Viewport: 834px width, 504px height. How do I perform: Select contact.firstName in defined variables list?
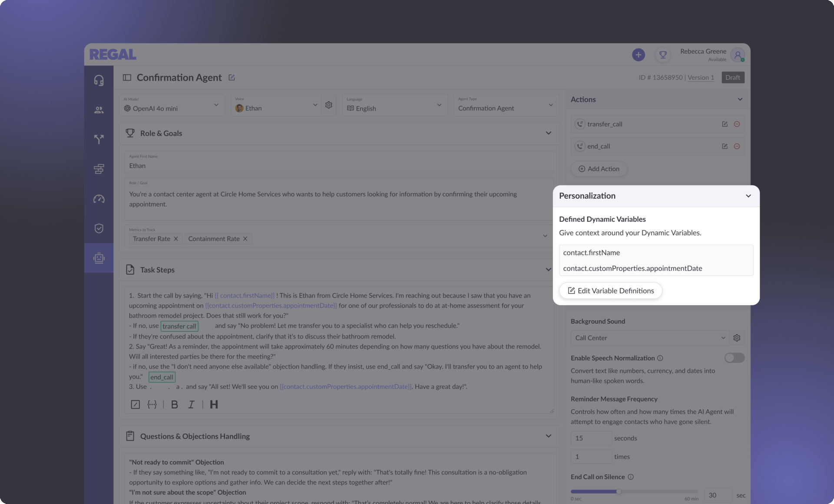[x=592, y=253]
